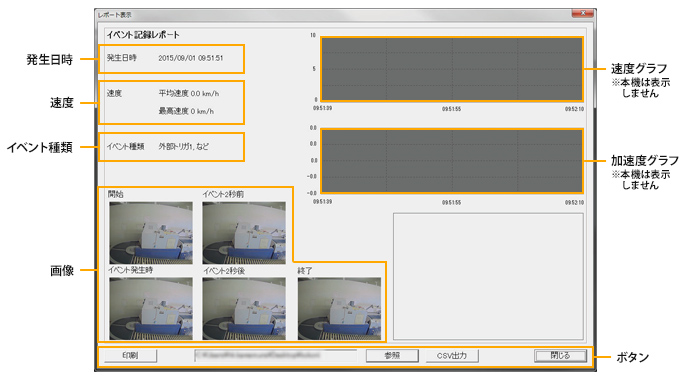Click the empty preview panel beside thumbnails
Image resolution: width=690 pixels, height=380 pixels.
click(x=488, y=276)
